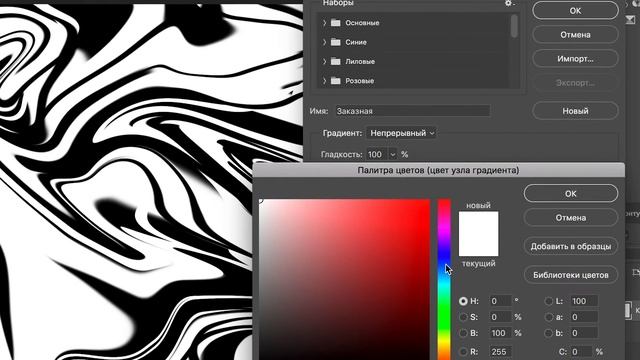Click Отмена in the color picker dialog
Viewport: 640px width, 360px height.
click(x=571, y=218)
